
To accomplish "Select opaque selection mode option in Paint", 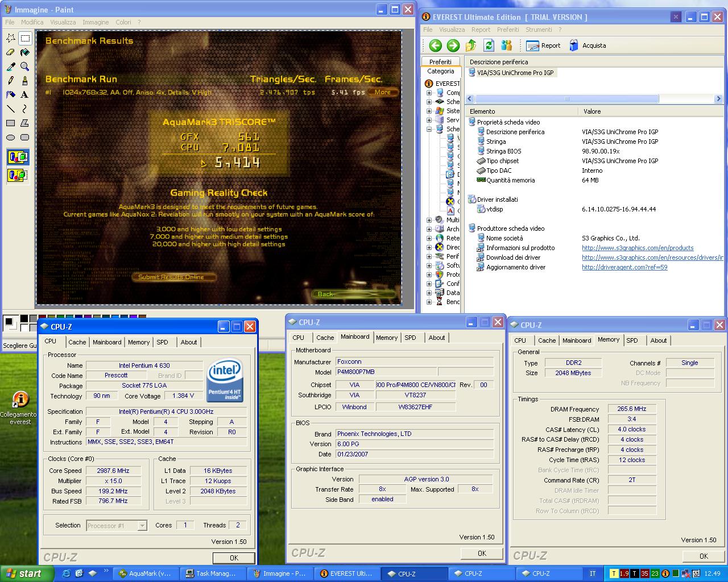I will click(18, 157).
